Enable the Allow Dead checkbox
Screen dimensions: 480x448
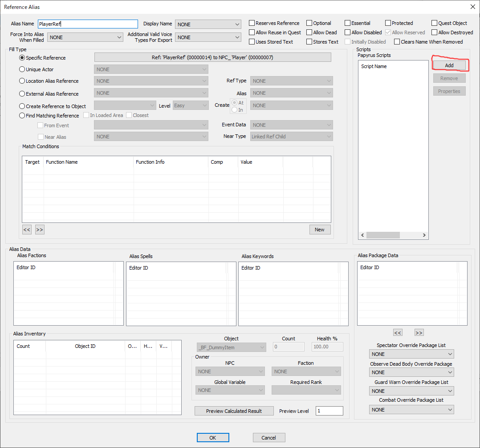[309, 32]
